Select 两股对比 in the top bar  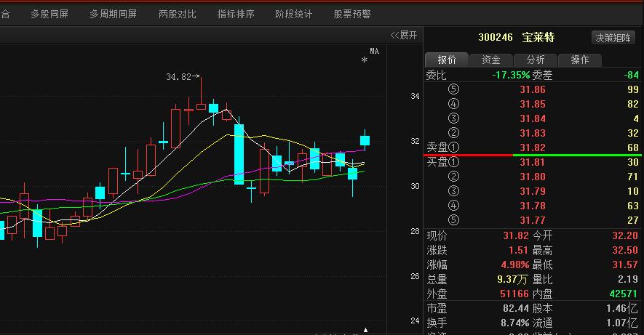178,14
